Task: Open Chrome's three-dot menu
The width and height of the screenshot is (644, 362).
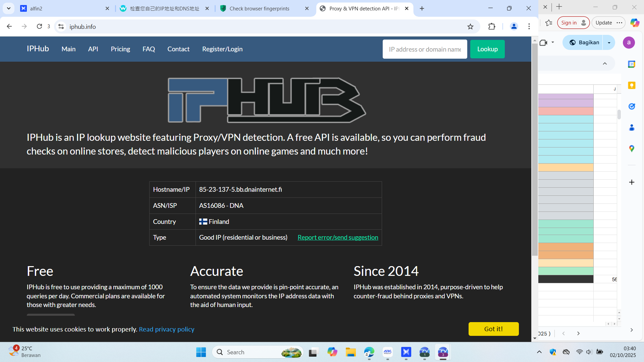Action: point(529,26)
